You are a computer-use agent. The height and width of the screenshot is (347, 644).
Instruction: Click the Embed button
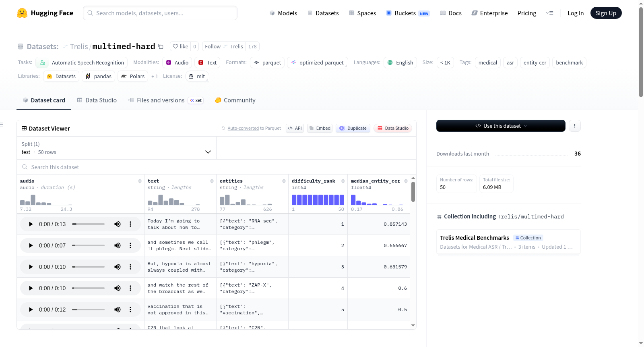tap(320, 128)
